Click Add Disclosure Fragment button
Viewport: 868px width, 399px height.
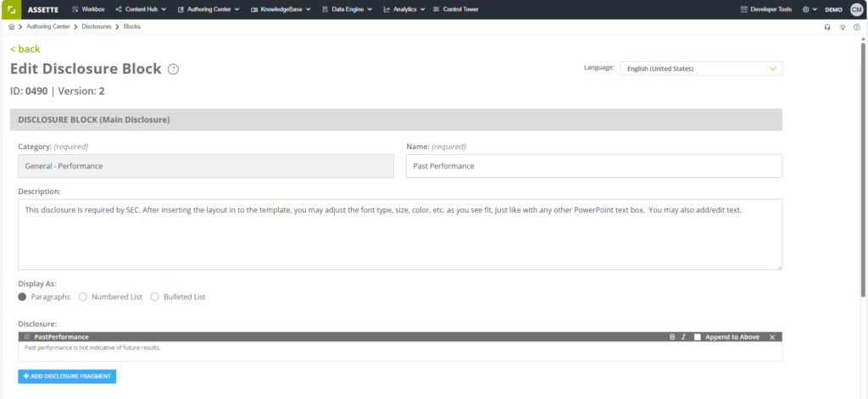[67, 376]
